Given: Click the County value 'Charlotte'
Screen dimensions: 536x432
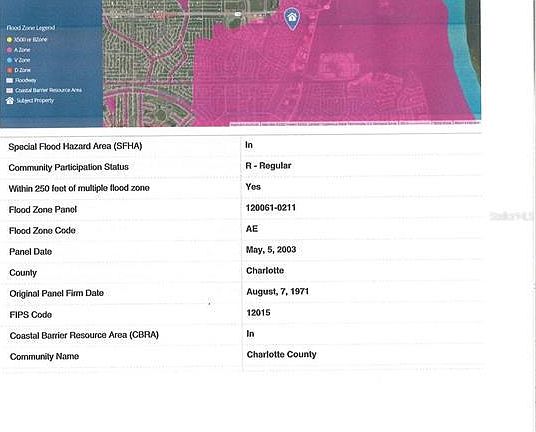Looking at the screenshot, I should pyautogui.click(x=265, y=271).
